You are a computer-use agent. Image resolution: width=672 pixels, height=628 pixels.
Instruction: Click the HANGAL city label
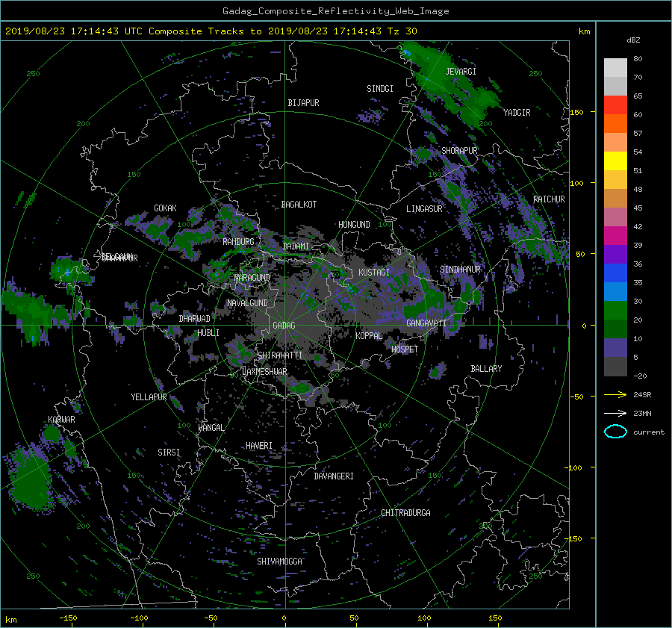click(211, 428)
